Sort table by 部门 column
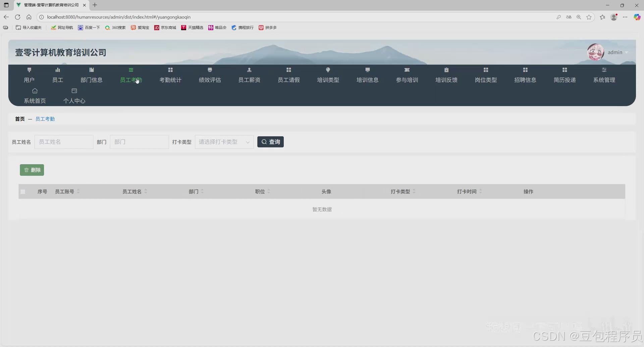644x347 pixels. coord(202,192)
